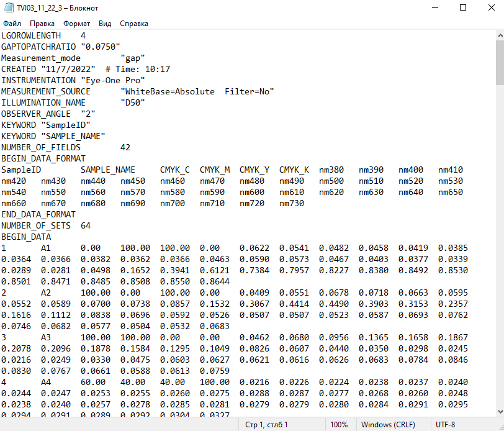Click the GAPTOPATCHRATIO keyword
This screenshot has width=504, height=431.
38,47
